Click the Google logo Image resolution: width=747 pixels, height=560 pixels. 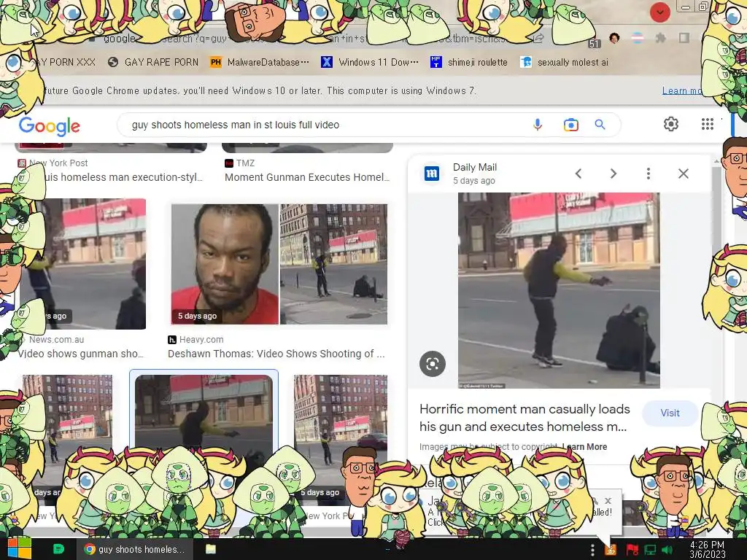coord(50,126)
